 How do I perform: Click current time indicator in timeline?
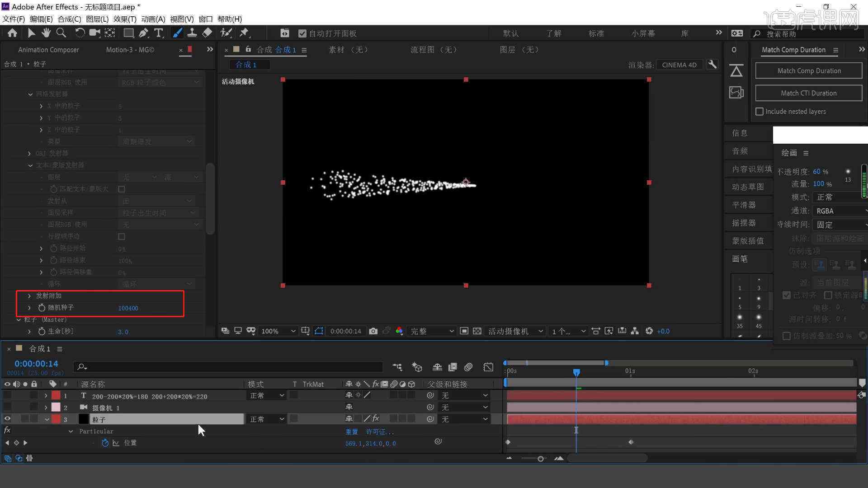tap(576, 372)
